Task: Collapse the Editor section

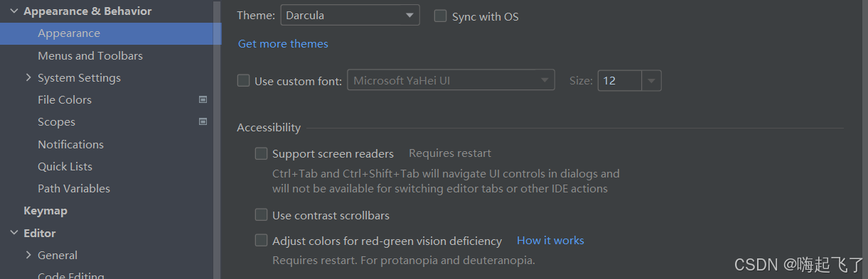Action: click(x=14, y=233)
